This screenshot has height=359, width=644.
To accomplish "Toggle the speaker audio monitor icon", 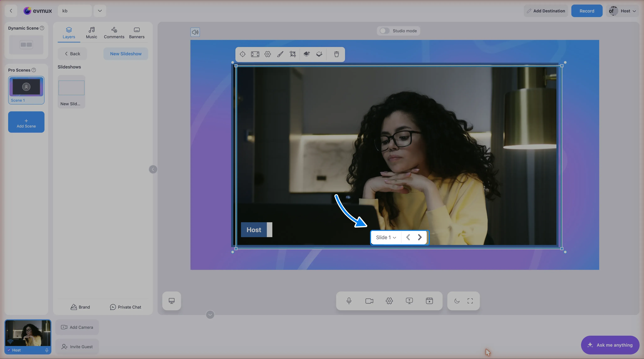I will tap(195, 32).
